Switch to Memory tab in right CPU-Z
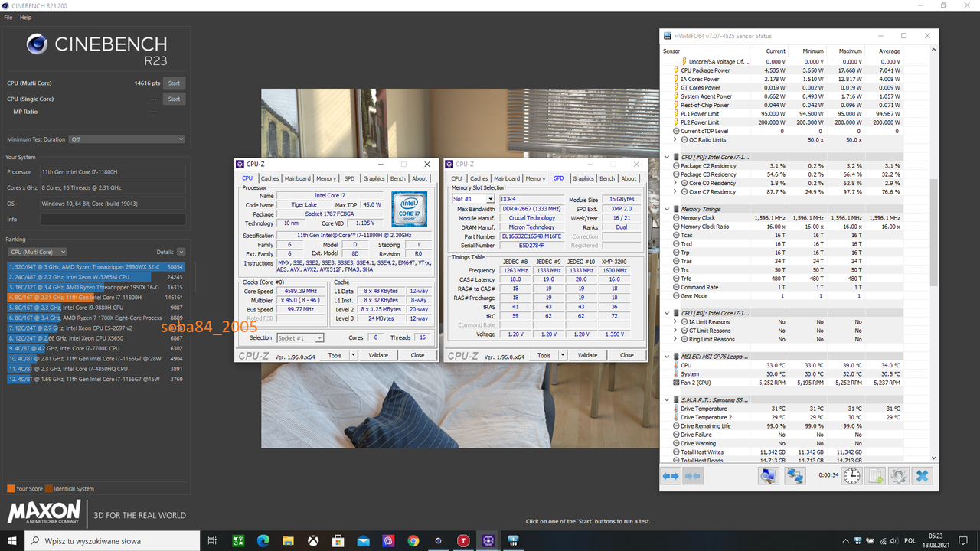980x551 pixels. click(535, 178)
